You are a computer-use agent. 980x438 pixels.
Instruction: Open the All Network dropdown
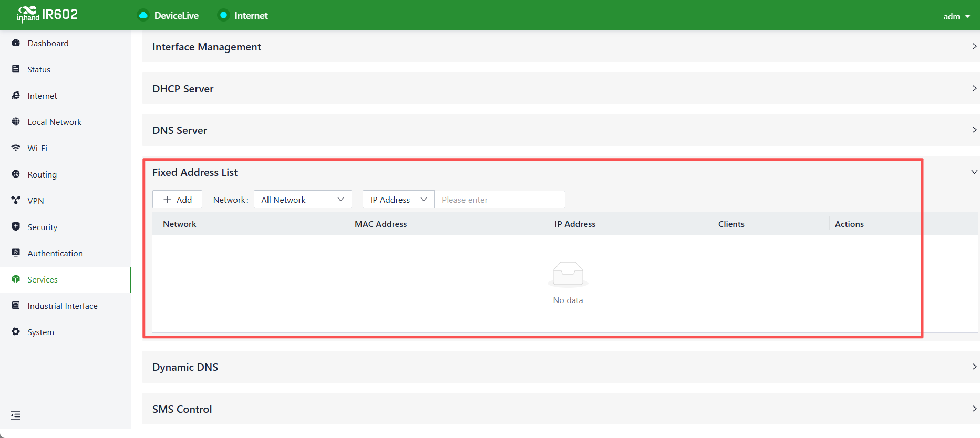(x=303, y=200)
